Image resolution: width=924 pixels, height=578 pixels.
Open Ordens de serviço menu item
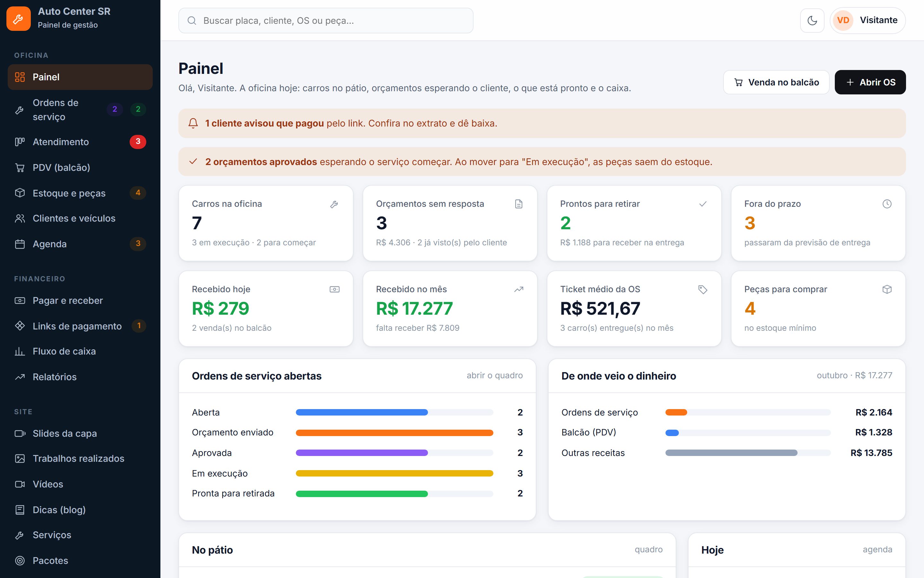80,110
